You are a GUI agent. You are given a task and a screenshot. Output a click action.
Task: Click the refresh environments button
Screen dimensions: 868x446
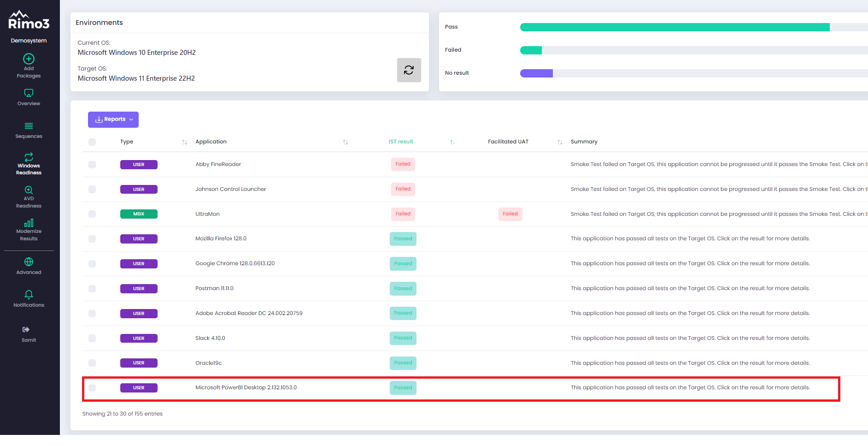pyautogui.click(x=409, y=70)
